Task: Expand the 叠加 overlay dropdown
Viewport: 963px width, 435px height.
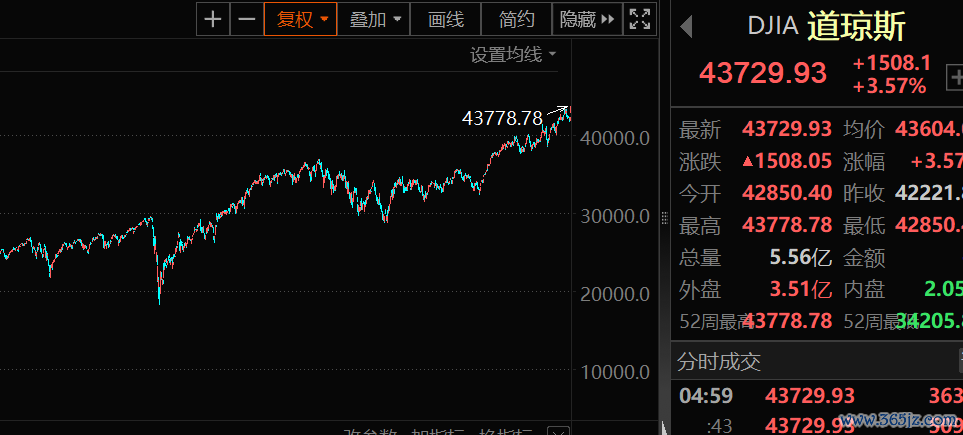Action: click(376, 18)
